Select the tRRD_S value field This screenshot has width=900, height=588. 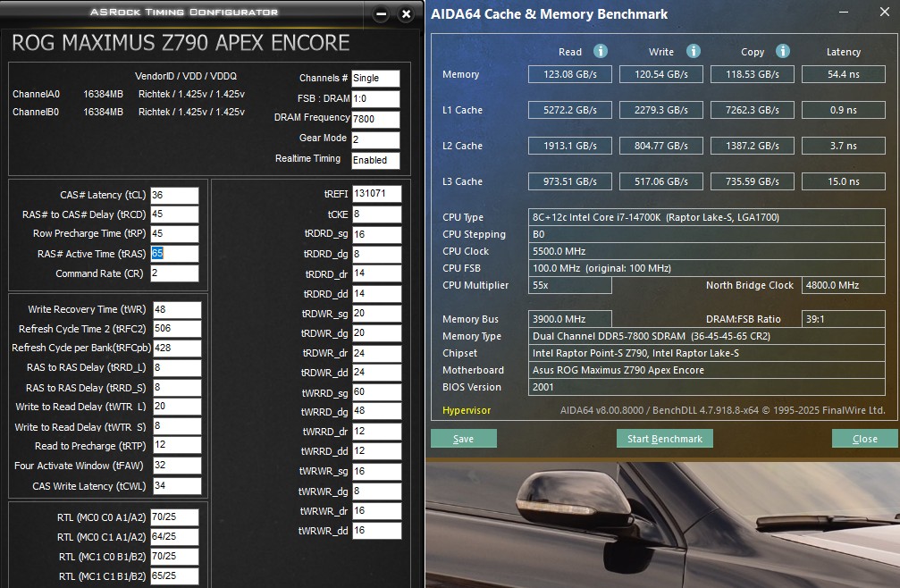(x=177, y=388)
